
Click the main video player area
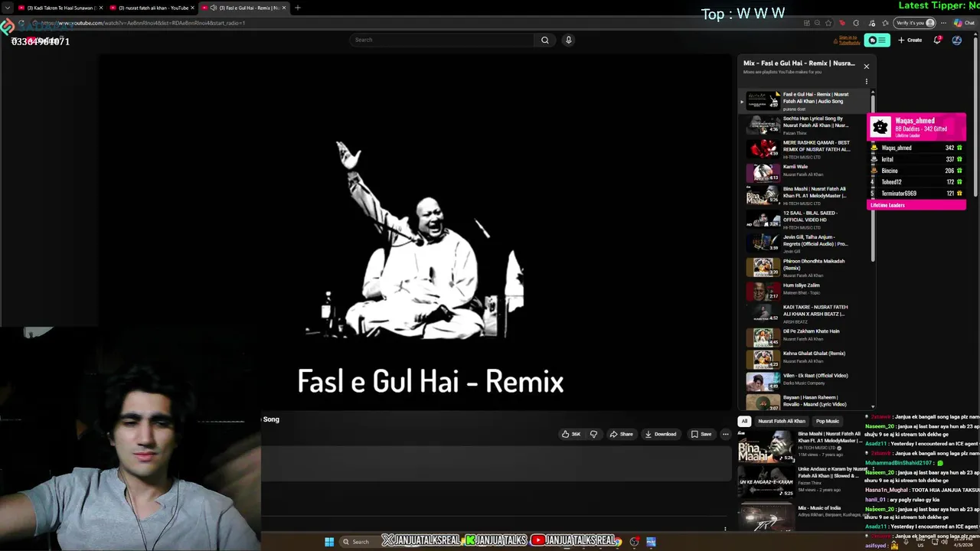coord(415,233)
